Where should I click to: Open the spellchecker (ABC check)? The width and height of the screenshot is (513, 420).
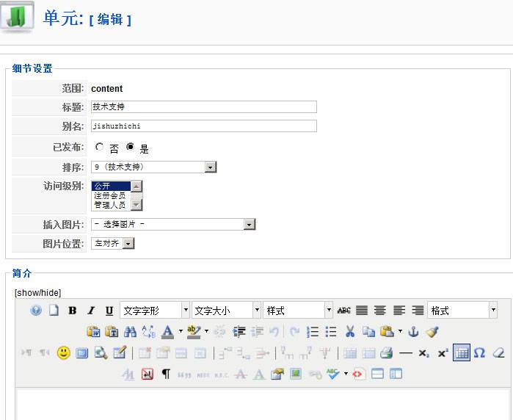332,374
